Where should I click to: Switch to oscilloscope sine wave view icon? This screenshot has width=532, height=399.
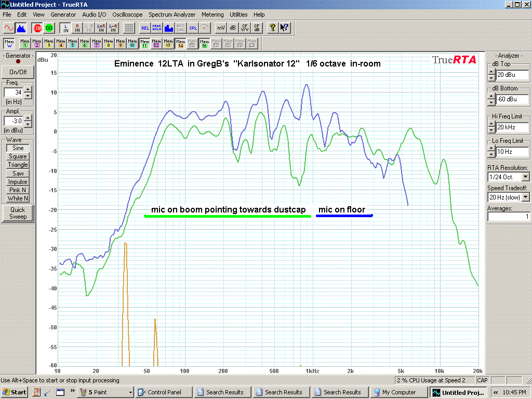tap(9, 28)
